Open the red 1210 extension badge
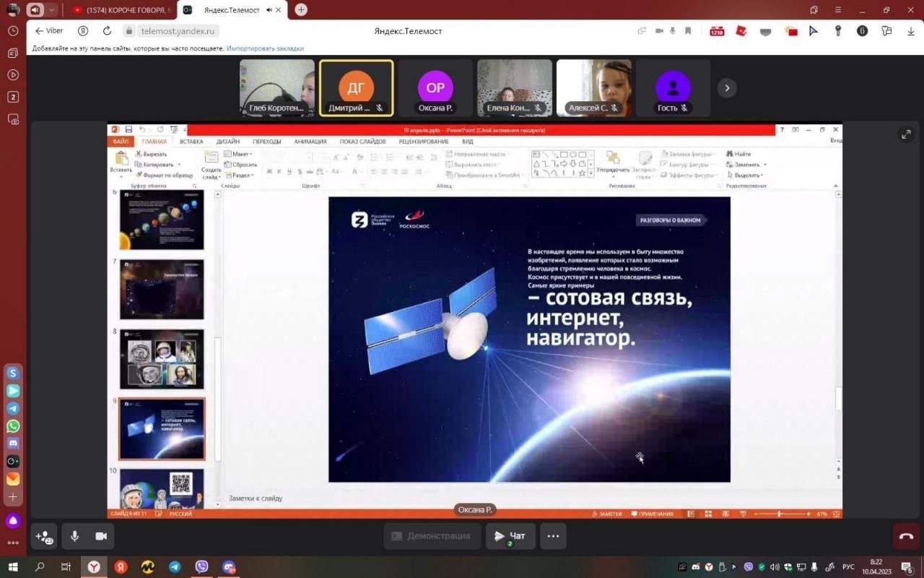 717,31
